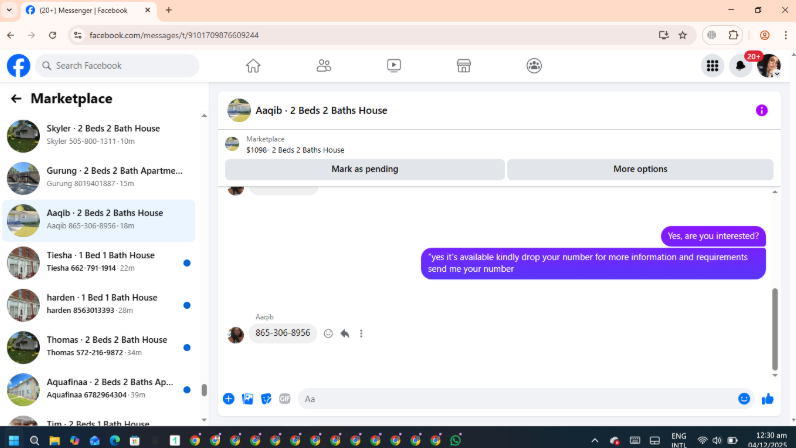Open a new browser tab

pos(169,10)
